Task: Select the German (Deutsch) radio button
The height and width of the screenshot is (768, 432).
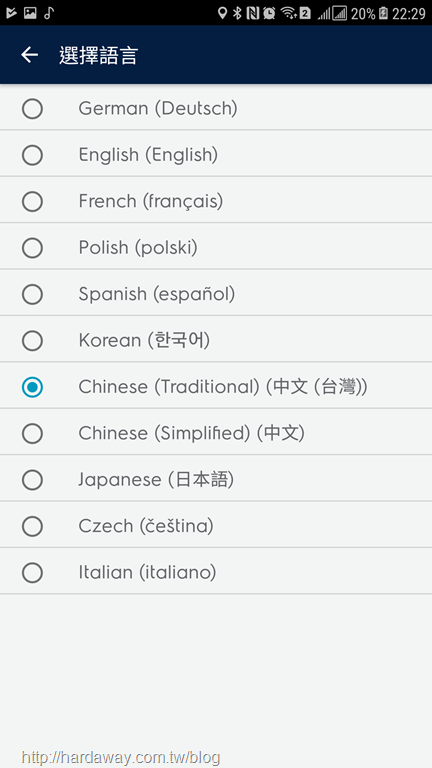Action: [32, 109]
